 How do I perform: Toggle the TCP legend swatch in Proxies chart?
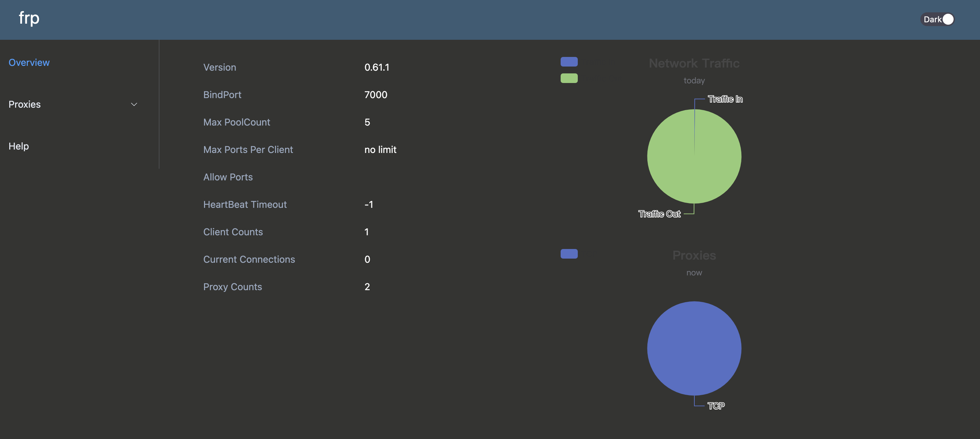(x=569, y=254)
